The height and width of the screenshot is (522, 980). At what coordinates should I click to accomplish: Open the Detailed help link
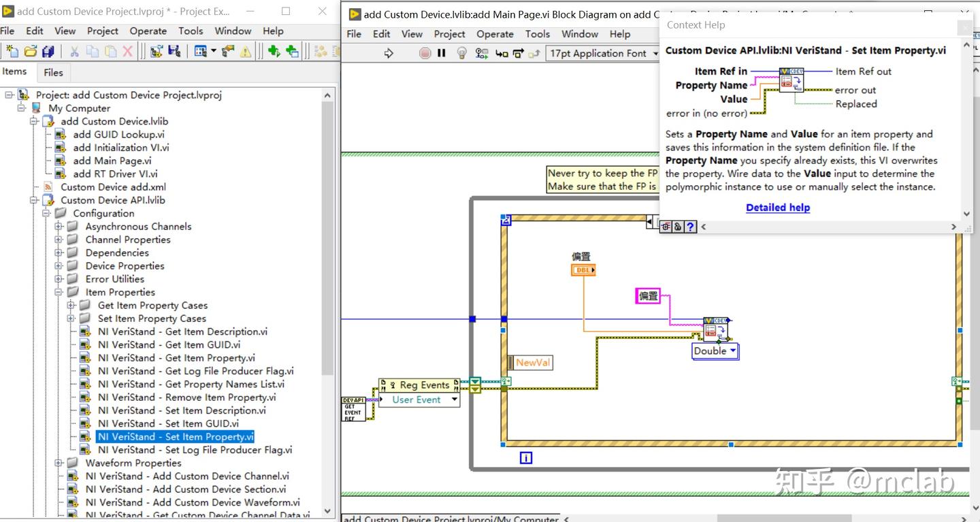tap(778, 208)
